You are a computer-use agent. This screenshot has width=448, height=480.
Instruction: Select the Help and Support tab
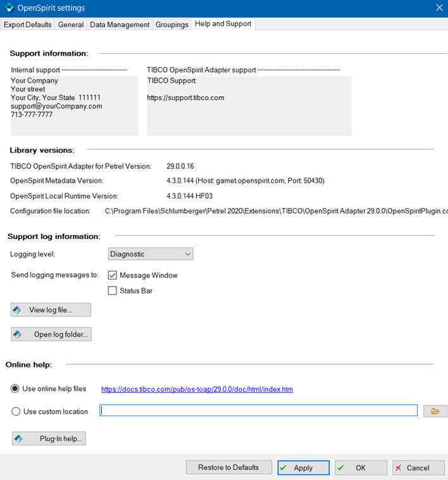point(223,24)
